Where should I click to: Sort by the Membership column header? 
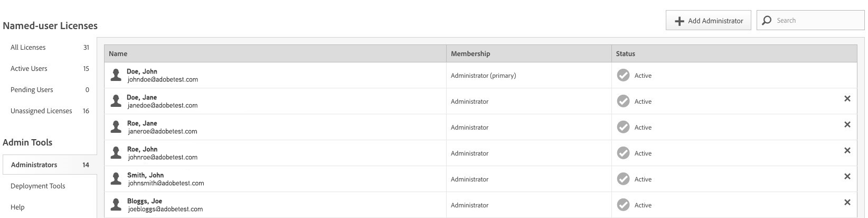[470, 53]
